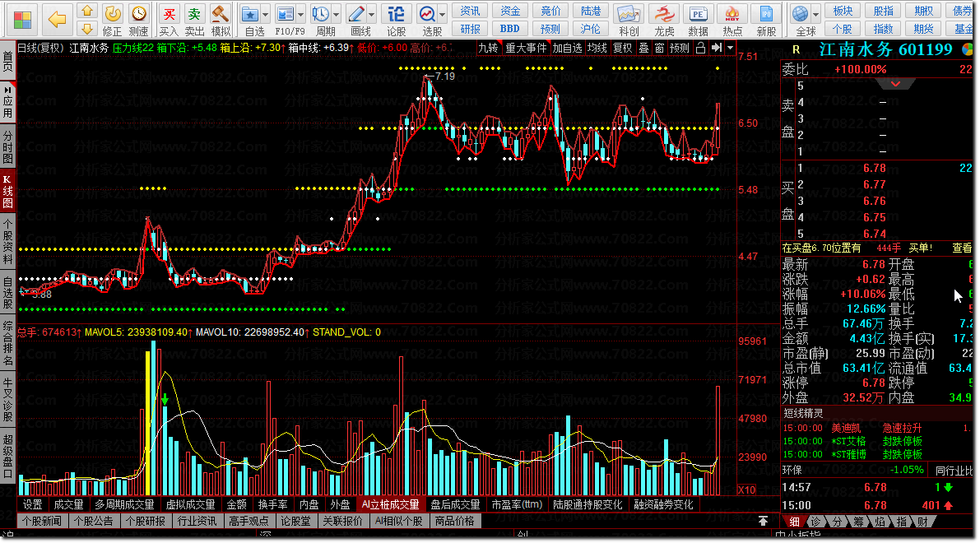Click the lock icon in chart header
This screenshot has width=980, height=543.
(700, 48)
